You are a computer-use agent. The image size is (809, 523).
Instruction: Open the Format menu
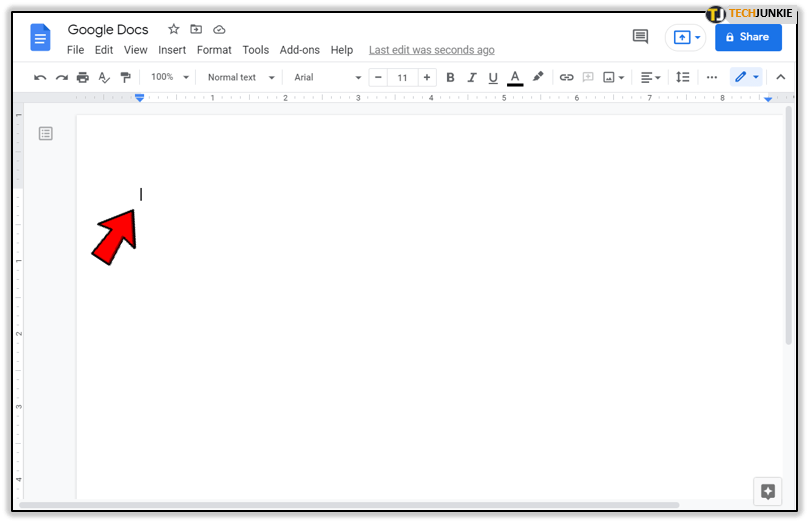(214, 50)
